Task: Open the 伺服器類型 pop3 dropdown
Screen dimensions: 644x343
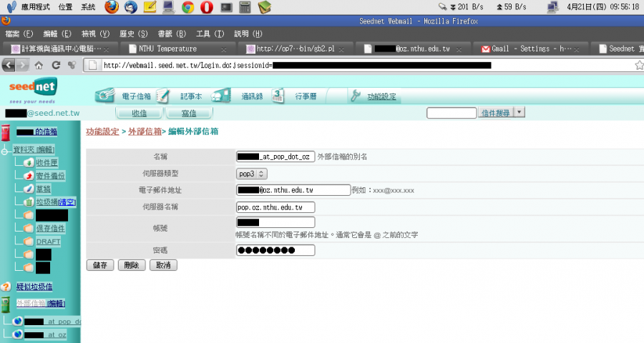Action: (x=251, y=174)
